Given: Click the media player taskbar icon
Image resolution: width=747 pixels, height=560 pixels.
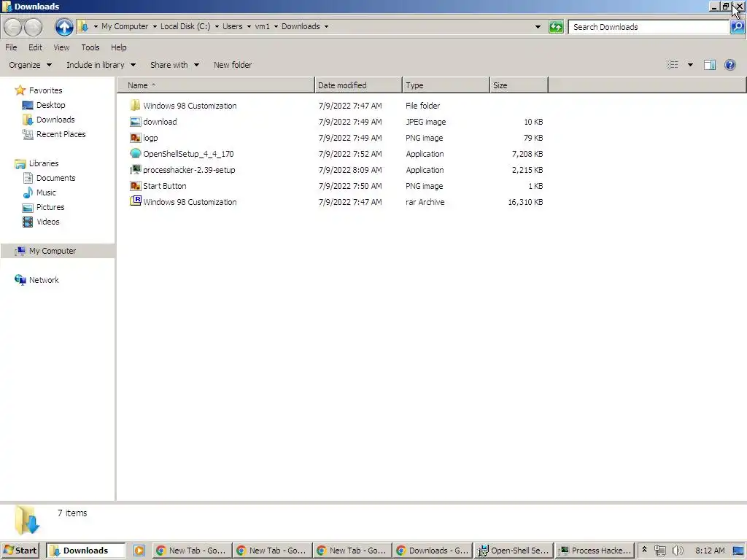Looking at the screenshot, I should click(139, 551).
